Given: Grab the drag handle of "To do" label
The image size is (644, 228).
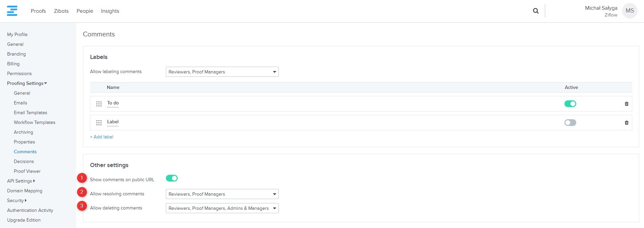Looking at the screenshot, I should [x=99, y=104].
